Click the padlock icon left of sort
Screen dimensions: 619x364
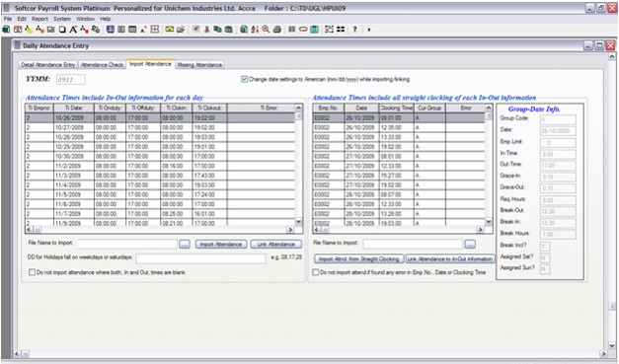[x=244, y=30]
